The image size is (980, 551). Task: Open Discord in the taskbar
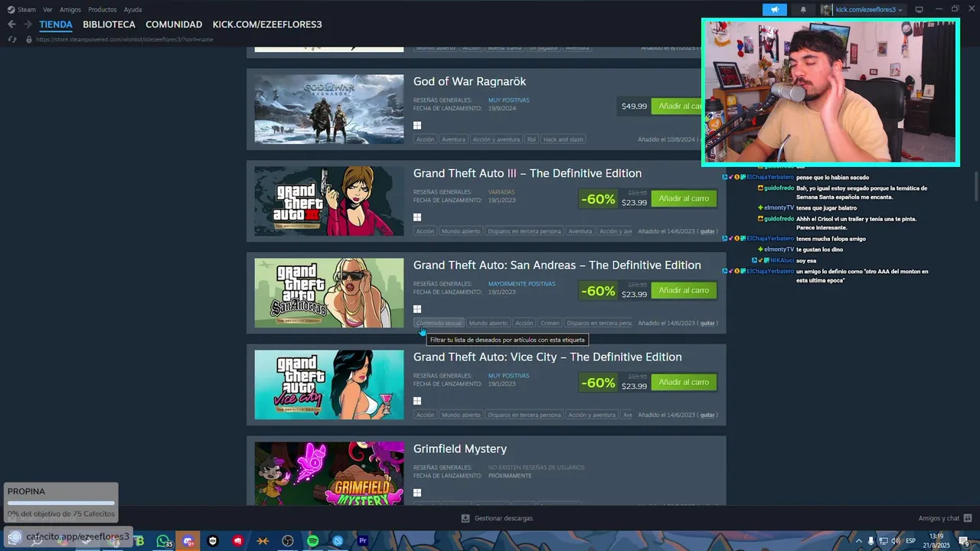(188, 541)
